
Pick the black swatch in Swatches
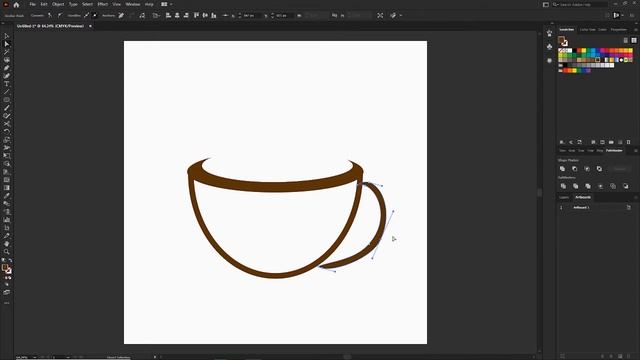(575, 51)
